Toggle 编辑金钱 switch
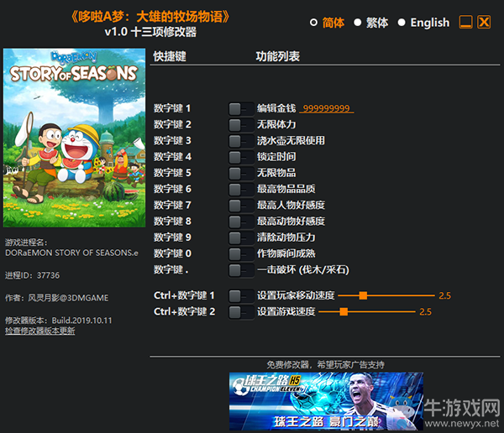 pyautogui.click(x=241, y=109)
